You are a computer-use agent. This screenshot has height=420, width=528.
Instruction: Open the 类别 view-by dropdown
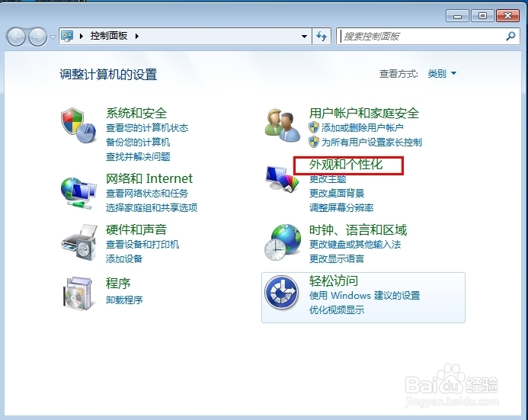tap(442, 73)
